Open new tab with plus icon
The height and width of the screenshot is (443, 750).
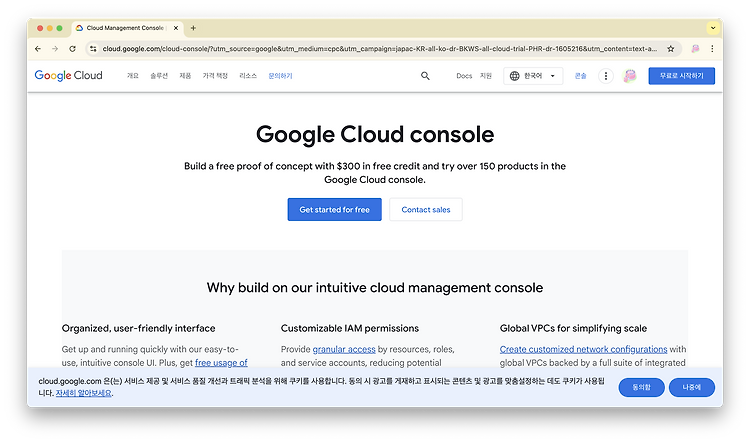[x=193, y=28]
